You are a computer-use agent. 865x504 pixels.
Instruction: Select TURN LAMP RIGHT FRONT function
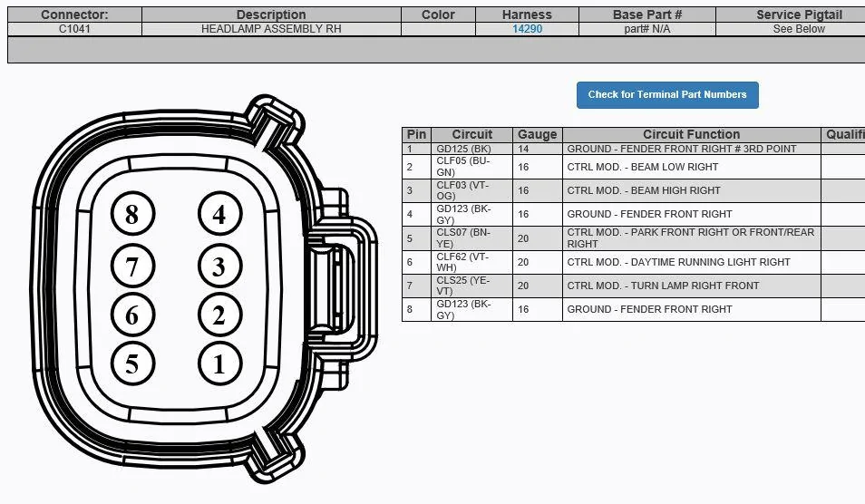[691, 286]
